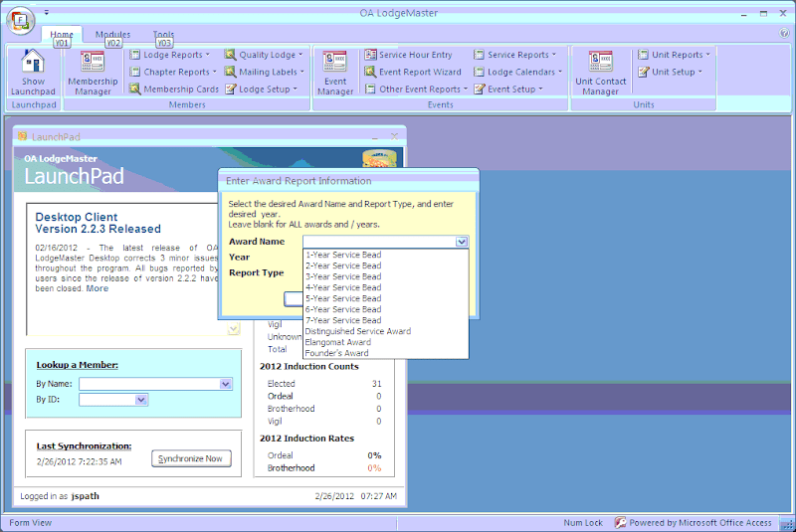
Task: Open Unit Contact Manager
Action: point(601,72)
